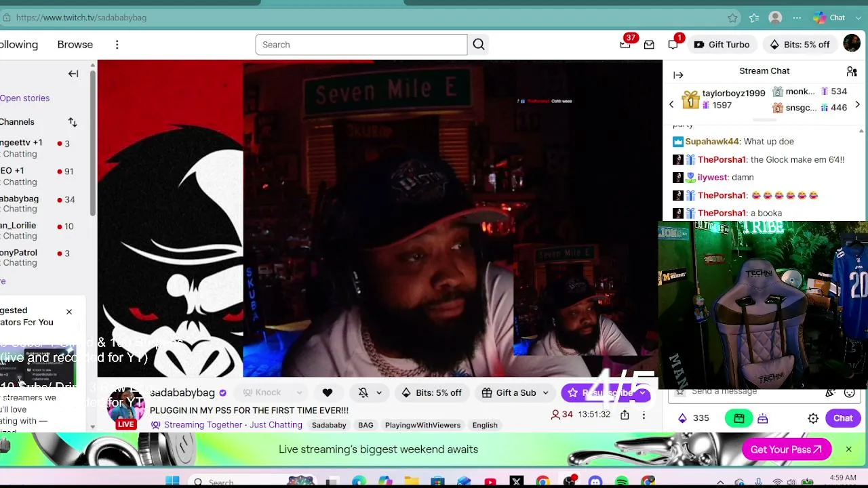
Task: Click the BAG stream tag
Action: [x=366, y=425]
